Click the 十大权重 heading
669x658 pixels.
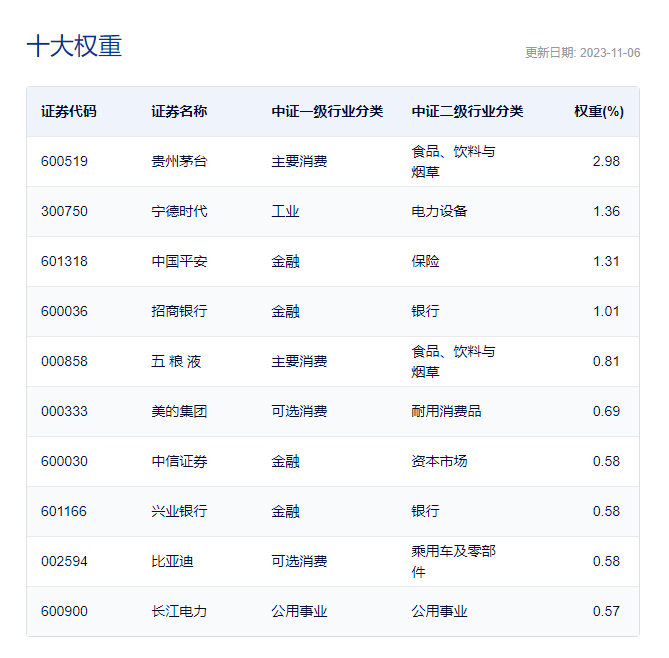74,46
